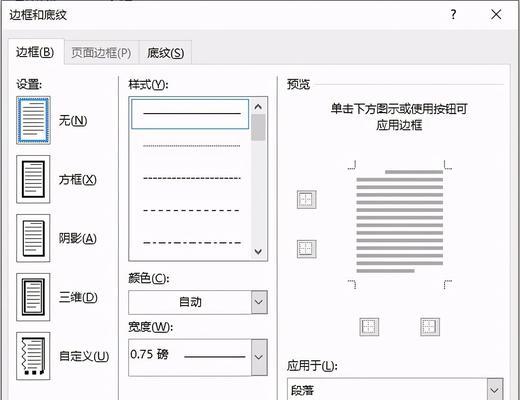Click the style list scroll down arrow

click(258, 251)
